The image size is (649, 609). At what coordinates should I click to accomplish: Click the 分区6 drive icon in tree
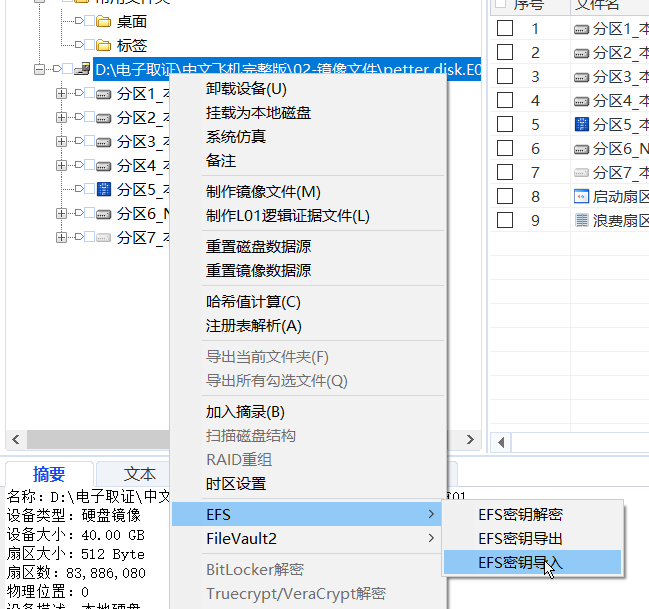pos(103,214)
